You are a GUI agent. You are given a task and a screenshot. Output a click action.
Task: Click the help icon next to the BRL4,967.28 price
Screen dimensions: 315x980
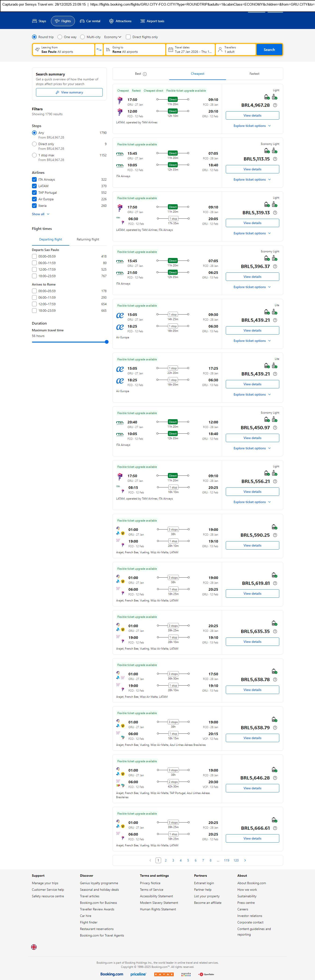pos(275,105)
